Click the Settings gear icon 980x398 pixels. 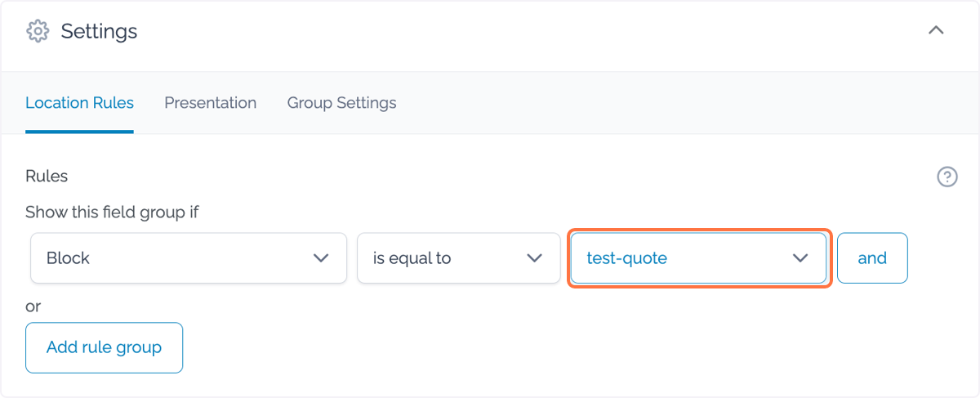tap(37, 32)
